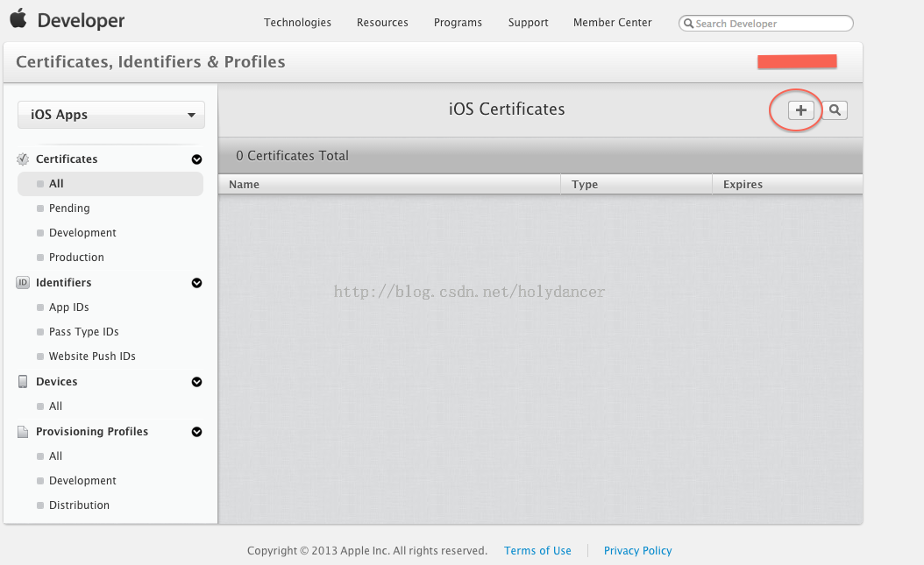Click the 'iOS Certificates' heading
924x565 pixels.
507,109
